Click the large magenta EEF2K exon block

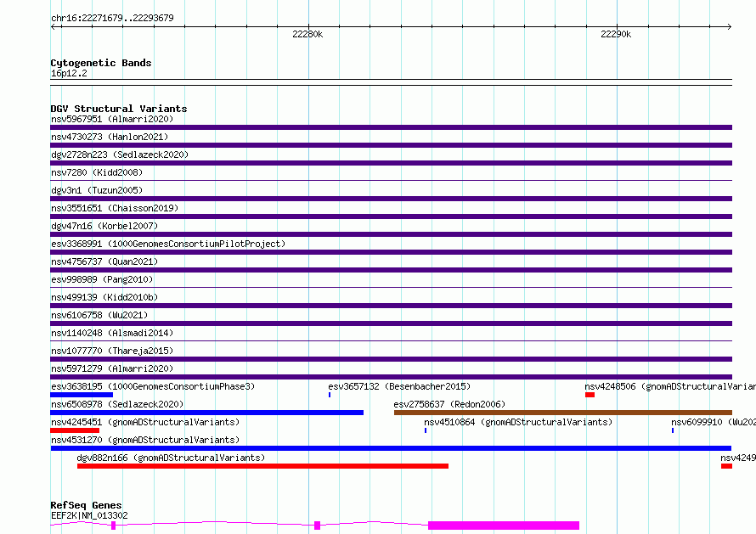(504, 526)
